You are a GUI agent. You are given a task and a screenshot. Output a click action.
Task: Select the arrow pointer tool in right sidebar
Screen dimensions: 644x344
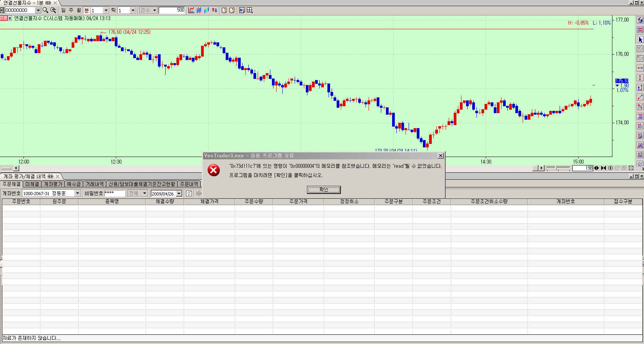click(640, 40)
